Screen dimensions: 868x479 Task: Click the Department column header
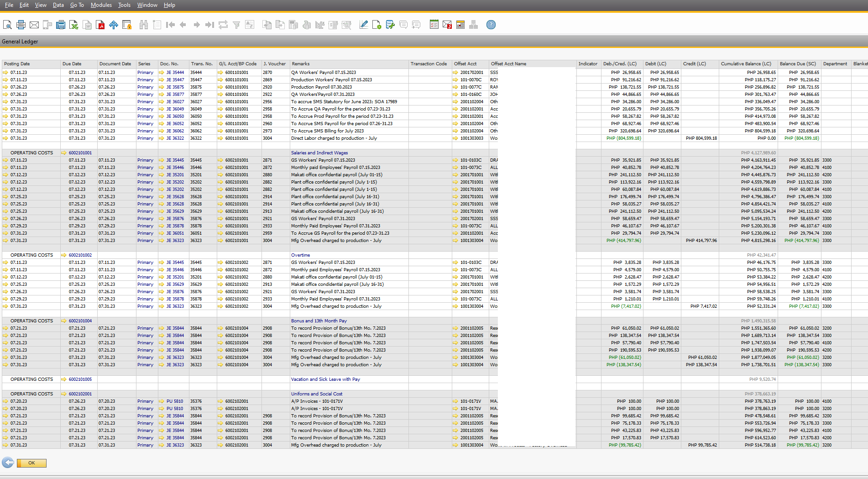coord(836,64)
